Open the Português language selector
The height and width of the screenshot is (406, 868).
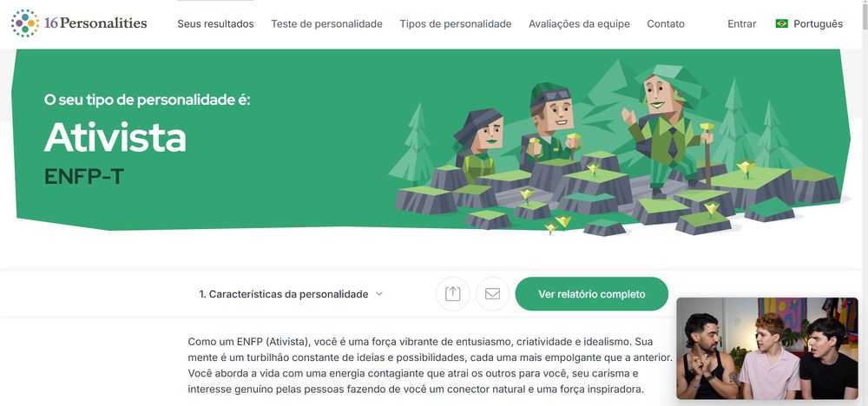[x=809, y=23]
